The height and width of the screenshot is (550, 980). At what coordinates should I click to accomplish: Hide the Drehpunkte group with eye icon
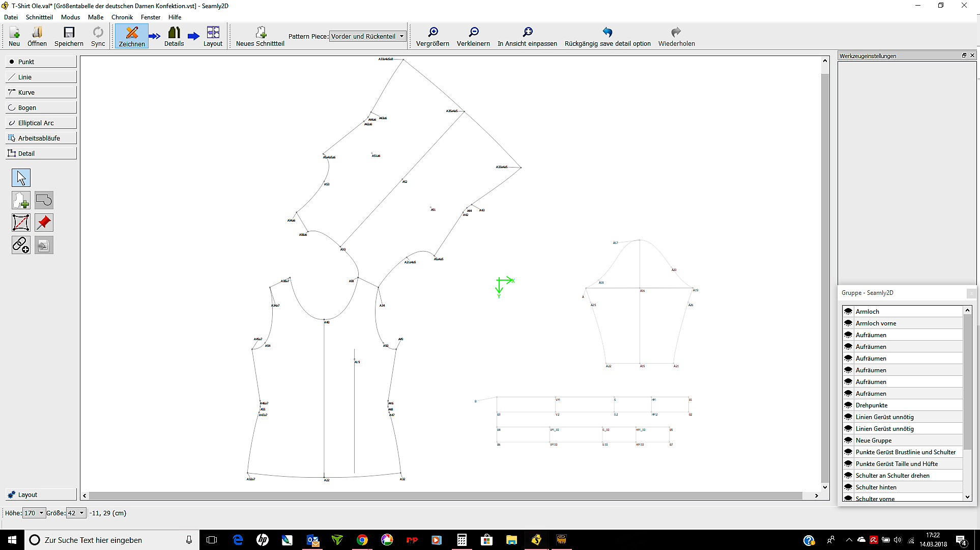click(848, 405)
